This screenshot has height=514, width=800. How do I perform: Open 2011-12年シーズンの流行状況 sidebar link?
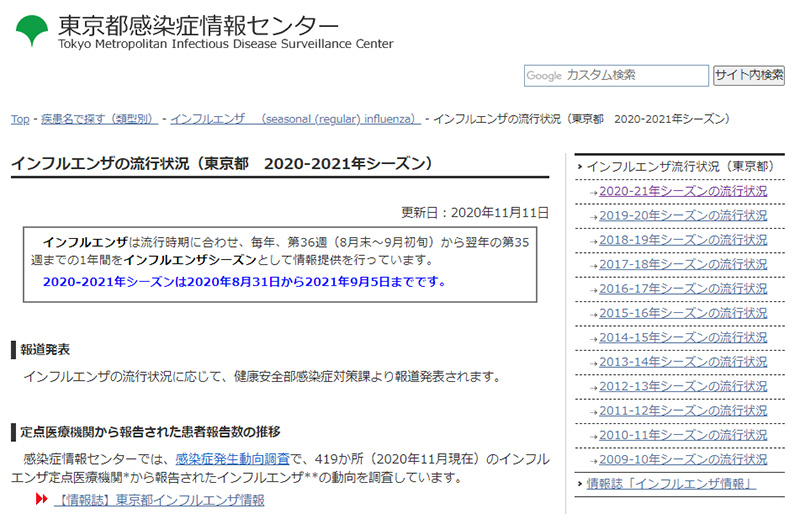click(683, 411)
